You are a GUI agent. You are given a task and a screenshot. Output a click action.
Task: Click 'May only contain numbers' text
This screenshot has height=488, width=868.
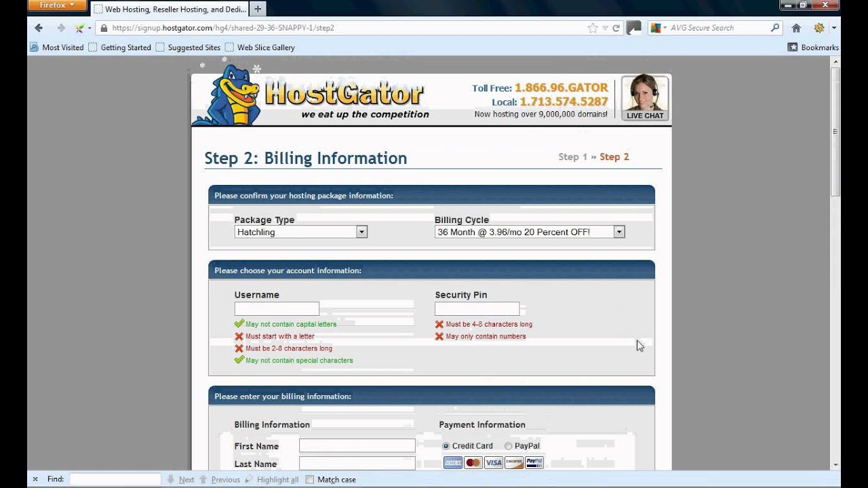click(x=486, y=336)
